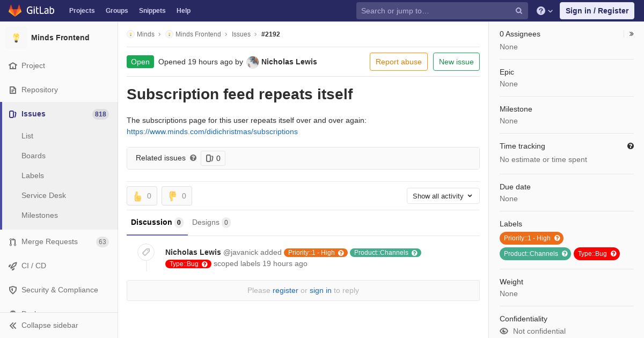Viewport: 644px width, 338px height.
Task: Click the thumbs up emoji button
Action: point(142,196)
